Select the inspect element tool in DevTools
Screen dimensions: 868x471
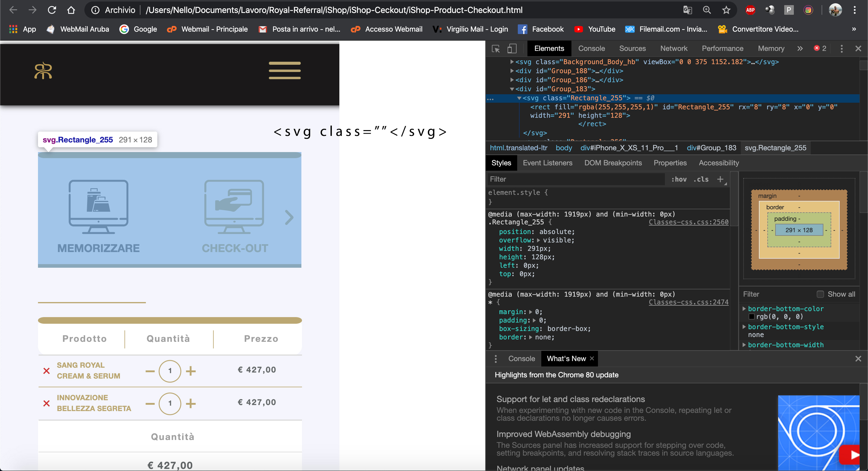496,48
